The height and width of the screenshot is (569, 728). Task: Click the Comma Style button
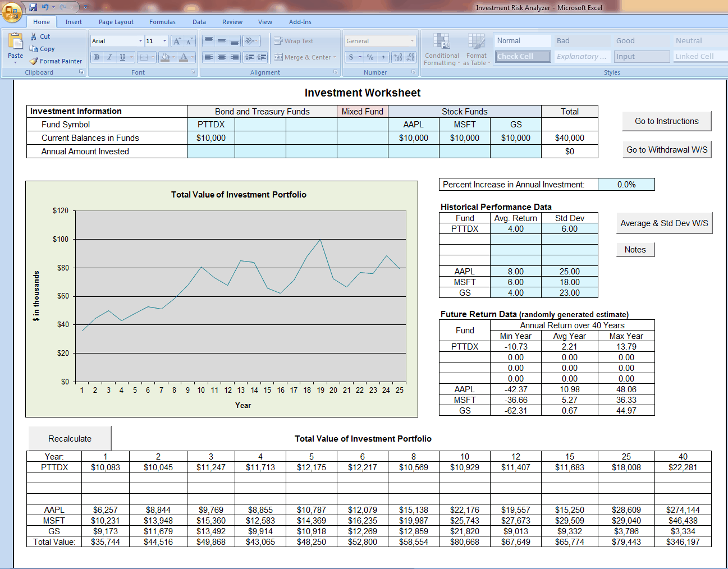click(383, 57)
